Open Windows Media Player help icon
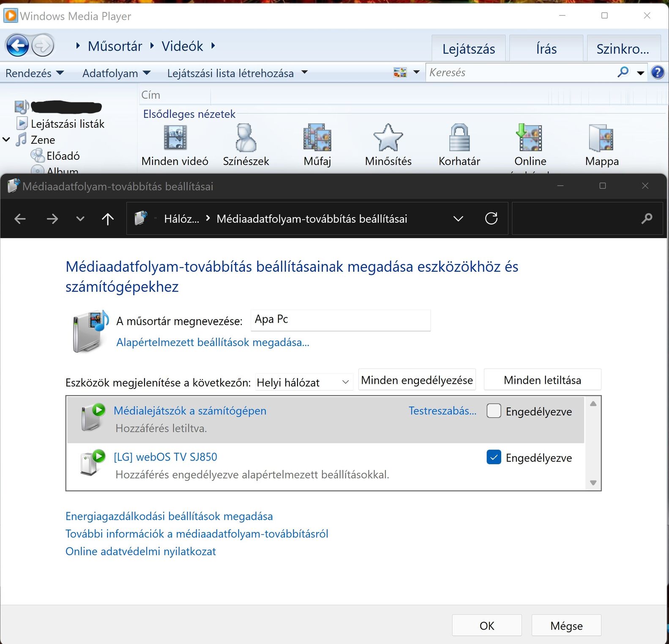 (658, 72)
